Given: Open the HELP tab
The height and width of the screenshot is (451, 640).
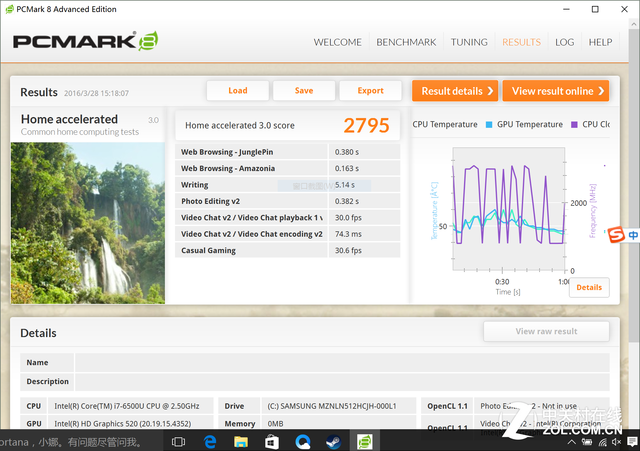Looking at the screenshot, I should [x=600, y=42].
